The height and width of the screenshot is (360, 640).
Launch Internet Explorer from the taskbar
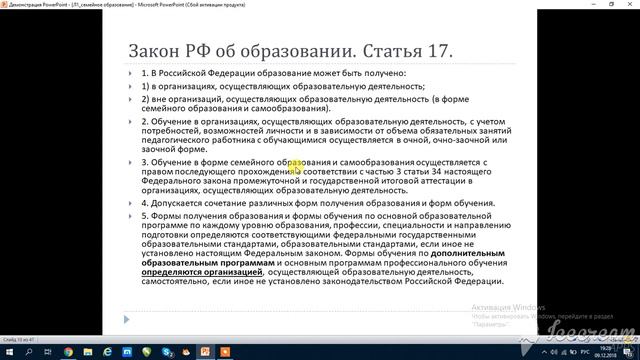click(x=107, y=352)
